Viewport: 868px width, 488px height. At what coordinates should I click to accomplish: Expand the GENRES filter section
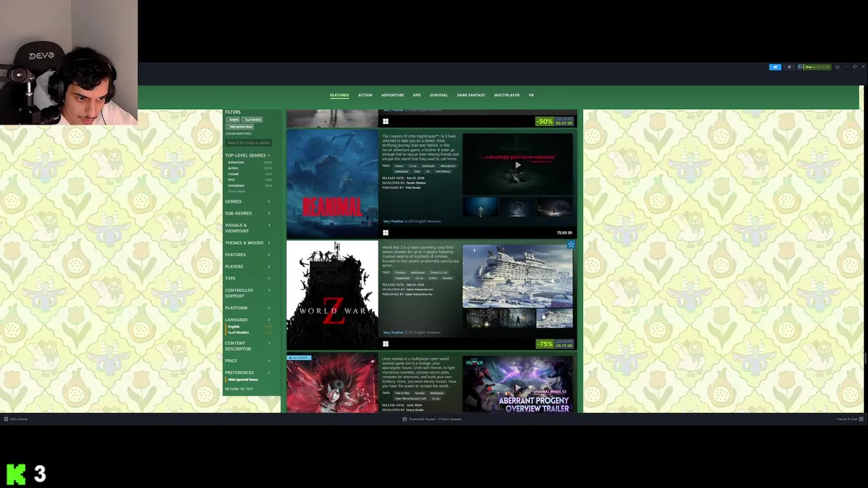tap(248, 202)
